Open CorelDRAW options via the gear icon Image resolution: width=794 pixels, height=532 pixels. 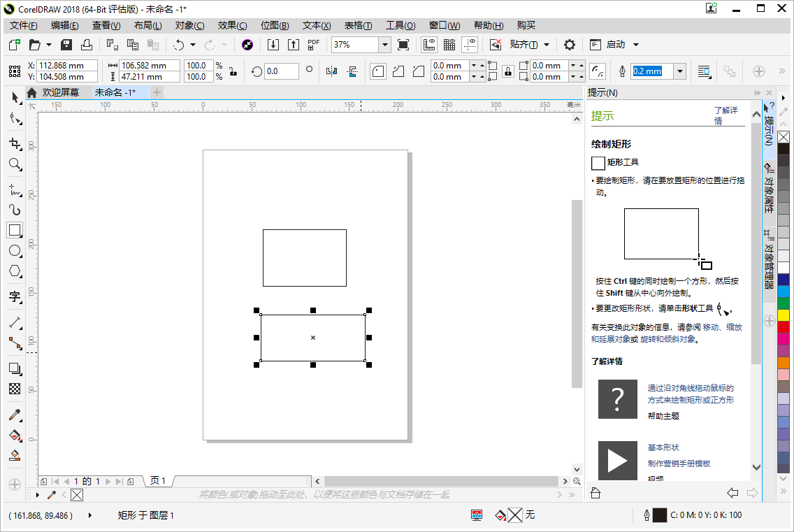[570, 44]
